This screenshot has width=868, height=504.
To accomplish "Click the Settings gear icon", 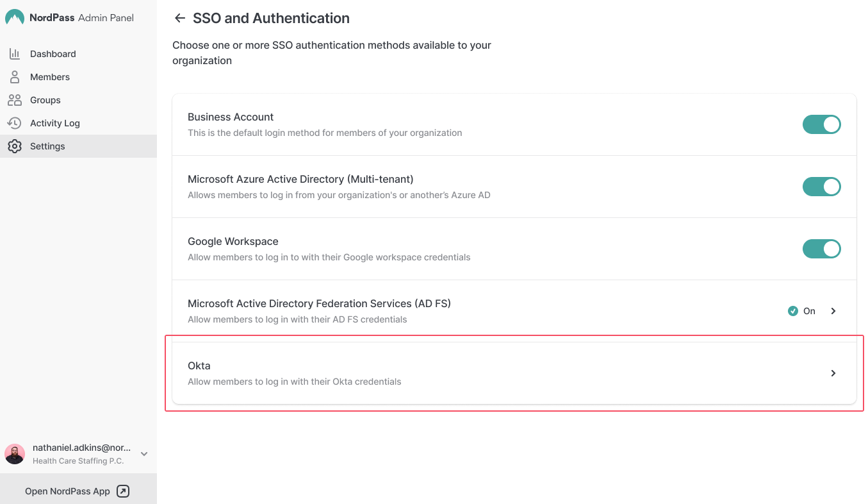I will point(14,146).
